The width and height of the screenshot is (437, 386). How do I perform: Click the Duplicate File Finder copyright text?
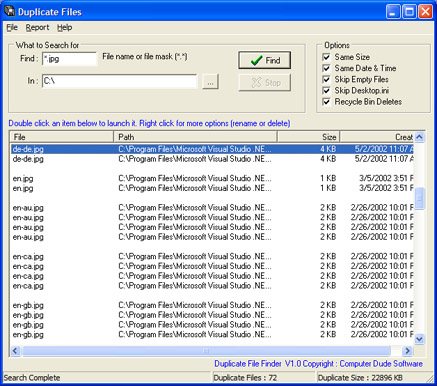318,364
